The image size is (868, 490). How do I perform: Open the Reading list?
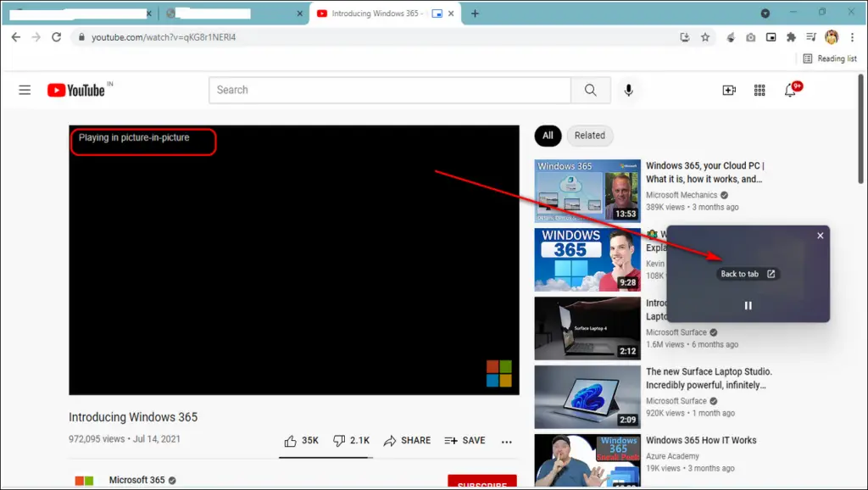click(x=830, y=58)
